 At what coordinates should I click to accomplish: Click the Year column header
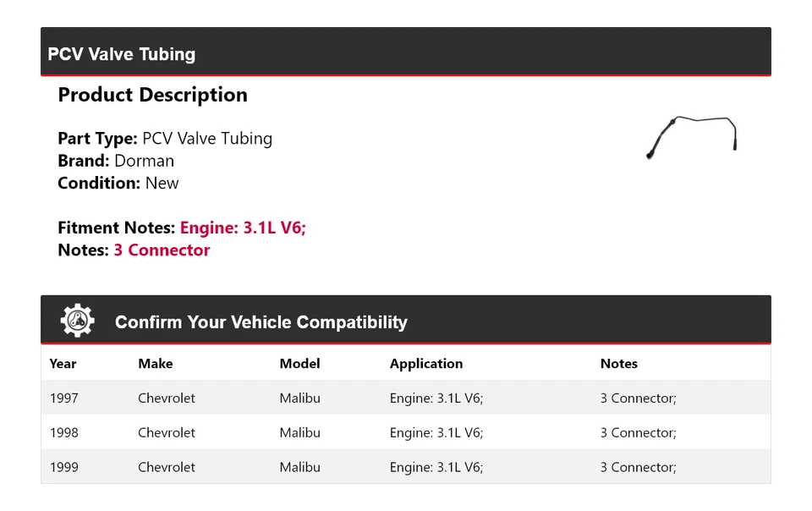click(x=63, y=364)
